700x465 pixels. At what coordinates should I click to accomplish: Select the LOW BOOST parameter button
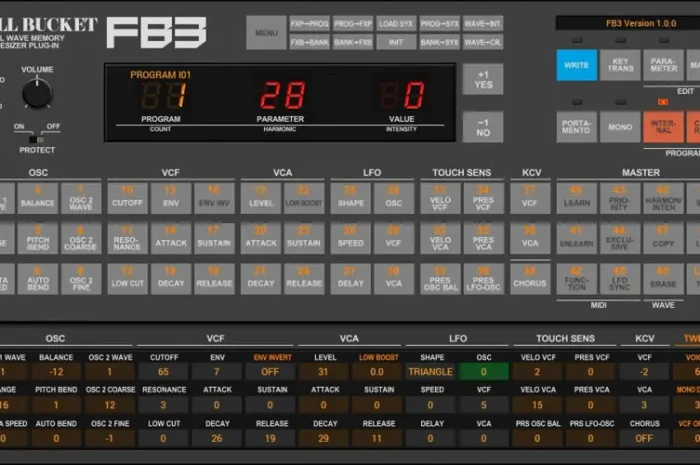(x=304, y=198)
